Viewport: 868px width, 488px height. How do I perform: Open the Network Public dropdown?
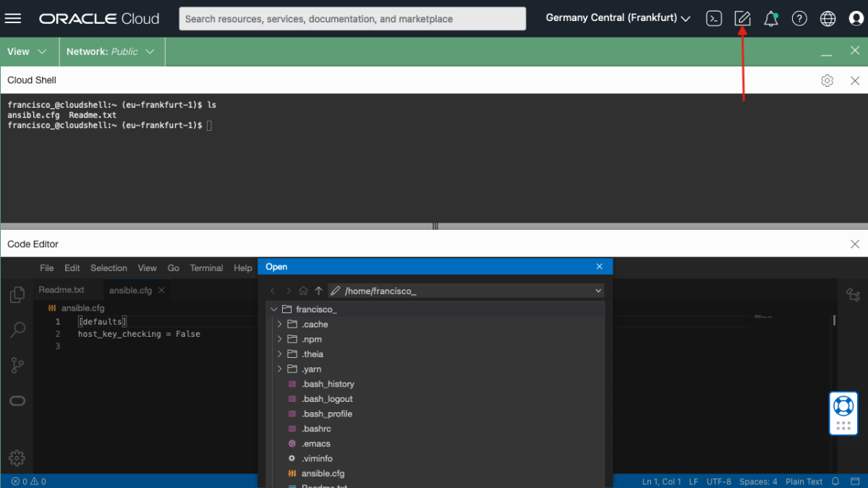(111, 51)
